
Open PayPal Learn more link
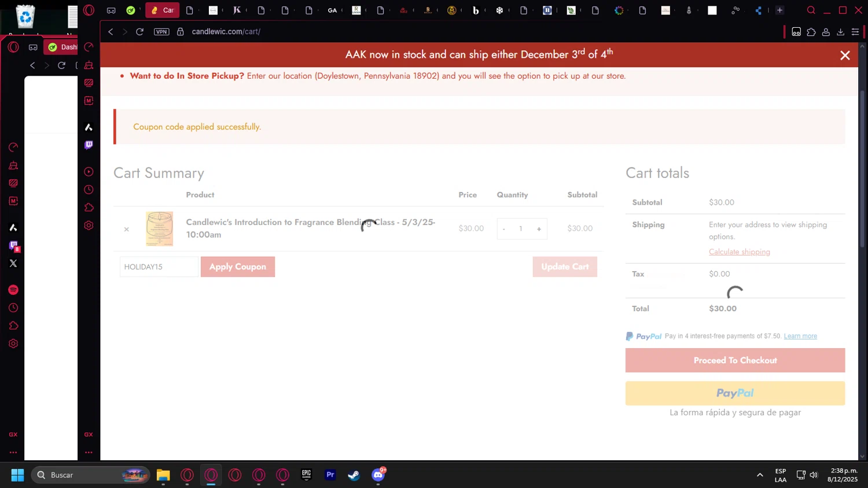pos(800,336)
